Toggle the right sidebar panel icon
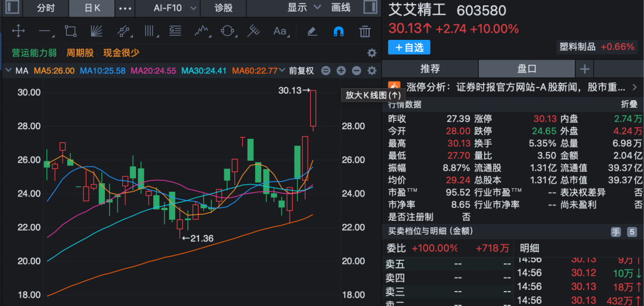This screenshot has width=644, height=306. (370, 7)
